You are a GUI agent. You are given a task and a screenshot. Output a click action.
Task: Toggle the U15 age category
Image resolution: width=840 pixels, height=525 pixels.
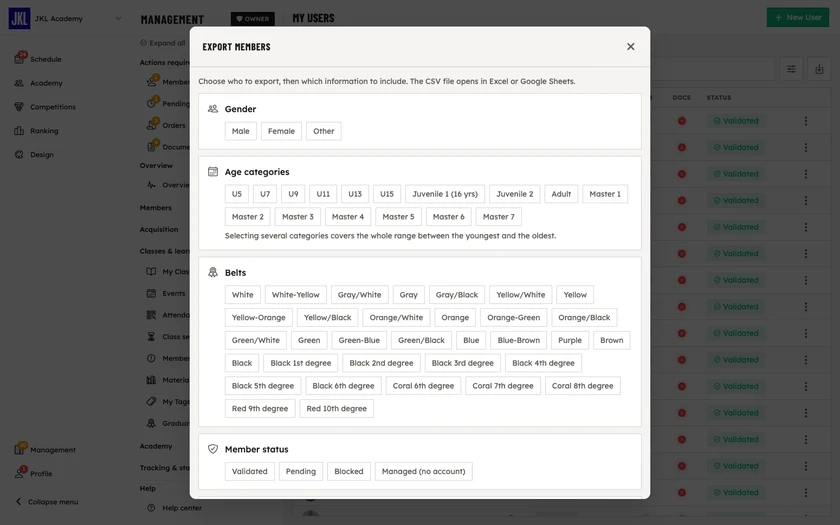tap(387, 194)
